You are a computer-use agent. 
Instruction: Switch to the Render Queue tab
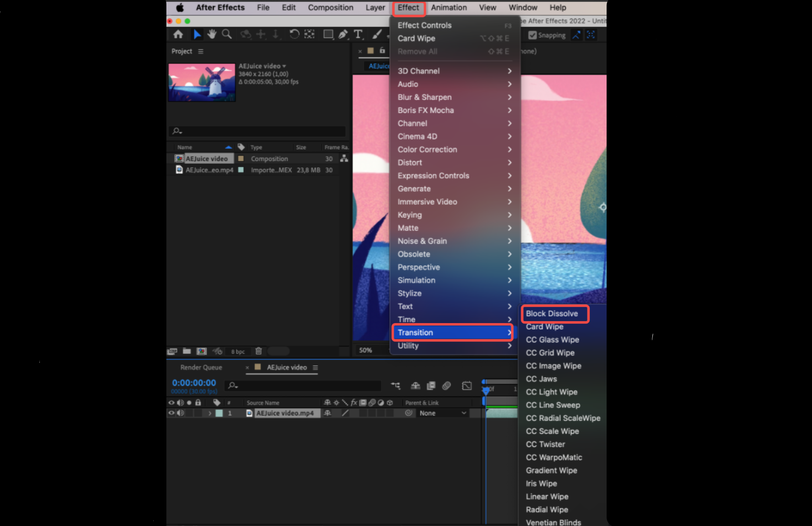point(201,367)
